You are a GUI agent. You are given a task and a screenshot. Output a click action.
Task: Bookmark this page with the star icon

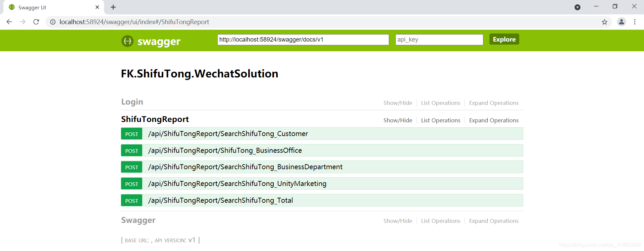(604, 22)
